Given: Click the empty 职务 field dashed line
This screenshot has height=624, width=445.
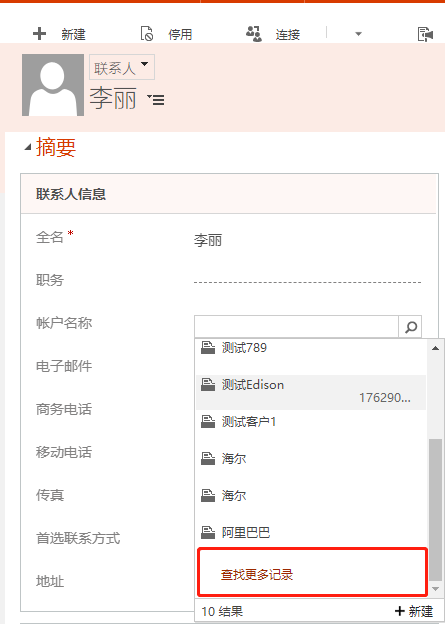Looking at the screenshot, I should pyautogui.click(x=307, y=282).
